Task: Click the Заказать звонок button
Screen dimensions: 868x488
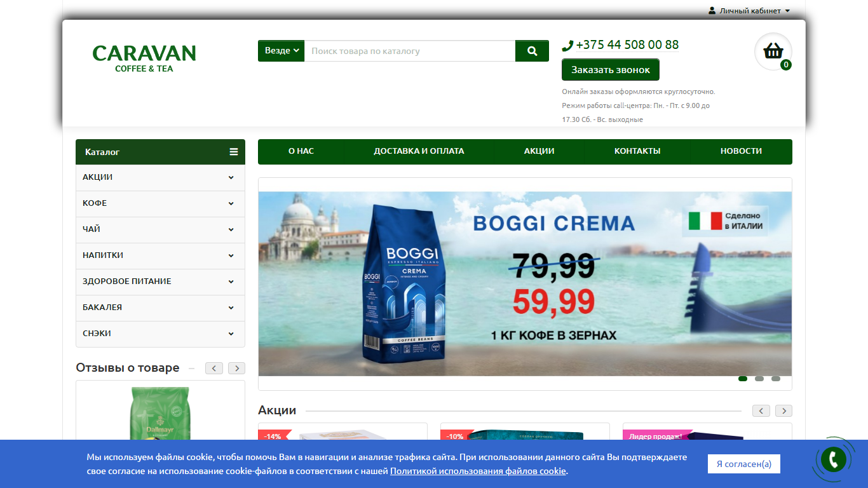Action: pyautogui.click(x=611, y=70)
